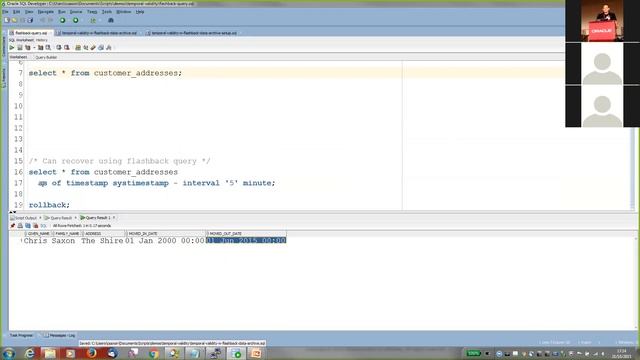
Task: Run Statement with the green play icon
Action: pyautogui.click(x=12, y=48)
